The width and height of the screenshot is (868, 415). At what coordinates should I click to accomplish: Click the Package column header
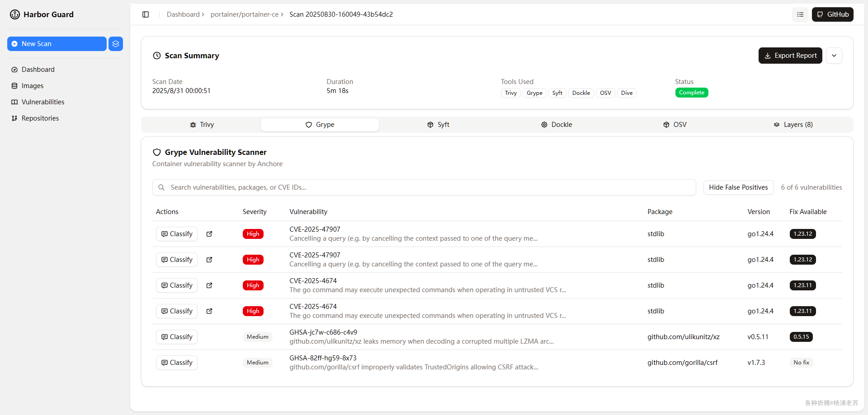(660, 212)
